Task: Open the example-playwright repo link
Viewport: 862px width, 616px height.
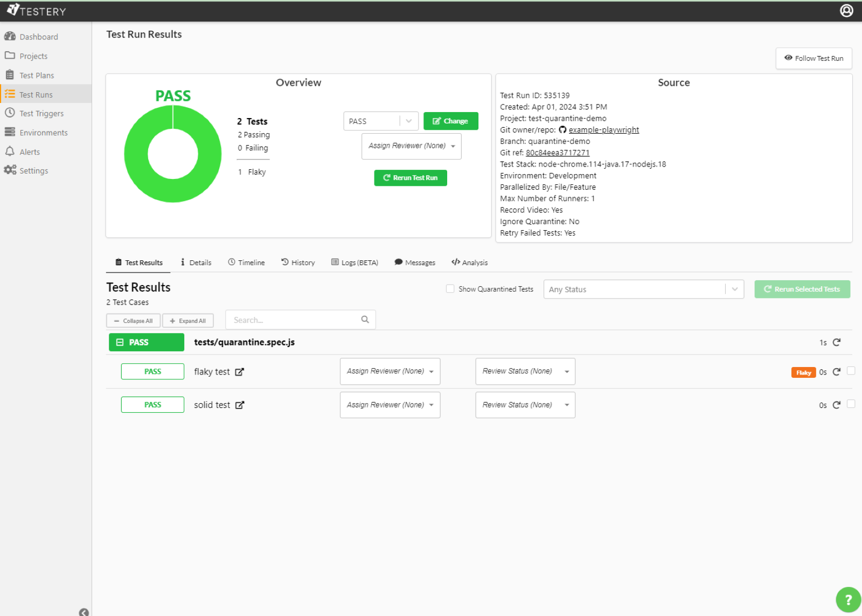Action: tap(604, 130)
